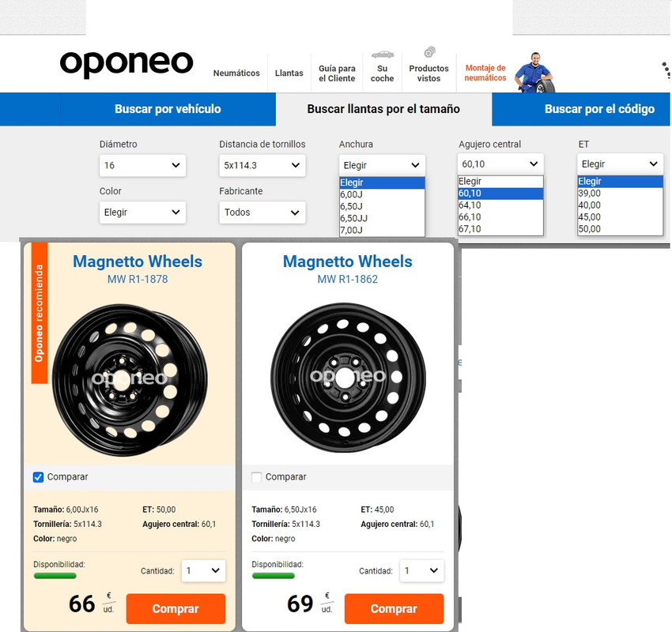Viewport: 672px width, 632px height.
Task: Switch to Buscar llantas por el tamaño tab
Action: tap(383, 109)
